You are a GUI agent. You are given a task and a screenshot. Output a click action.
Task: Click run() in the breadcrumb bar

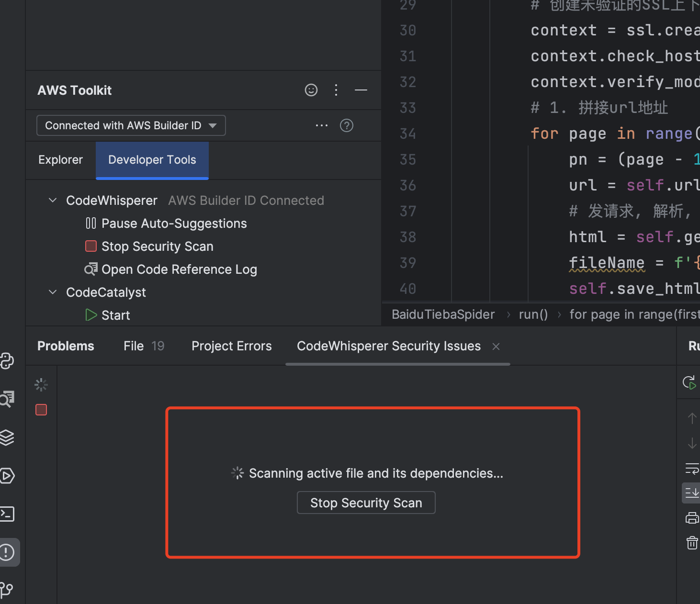pyautogui.click(x=533, y=314)
